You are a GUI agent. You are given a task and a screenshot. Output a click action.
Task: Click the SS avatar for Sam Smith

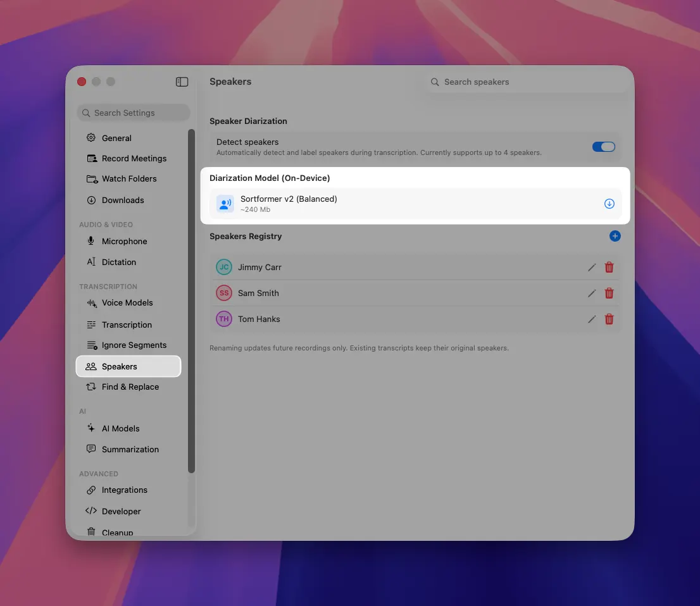click(x=224, y=293)
